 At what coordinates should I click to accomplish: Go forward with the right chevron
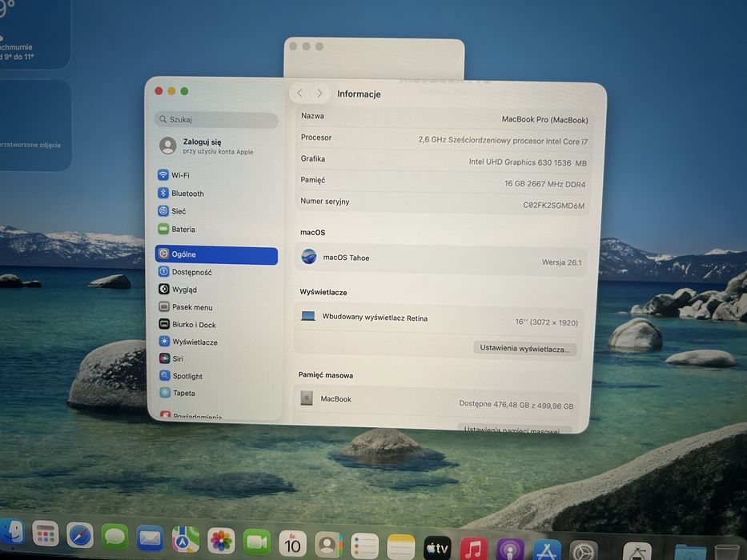pos(319,94)
